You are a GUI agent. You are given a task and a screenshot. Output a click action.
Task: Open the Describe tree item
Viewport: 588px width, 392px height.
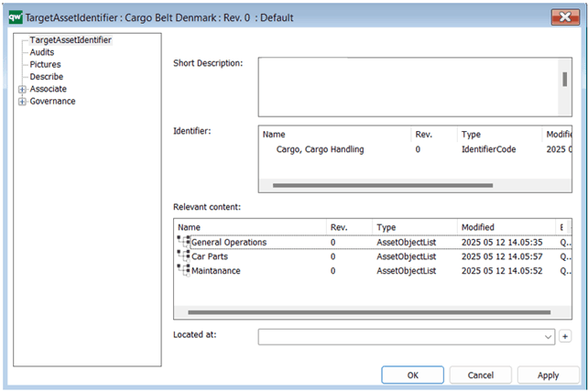tap(46, 77)
